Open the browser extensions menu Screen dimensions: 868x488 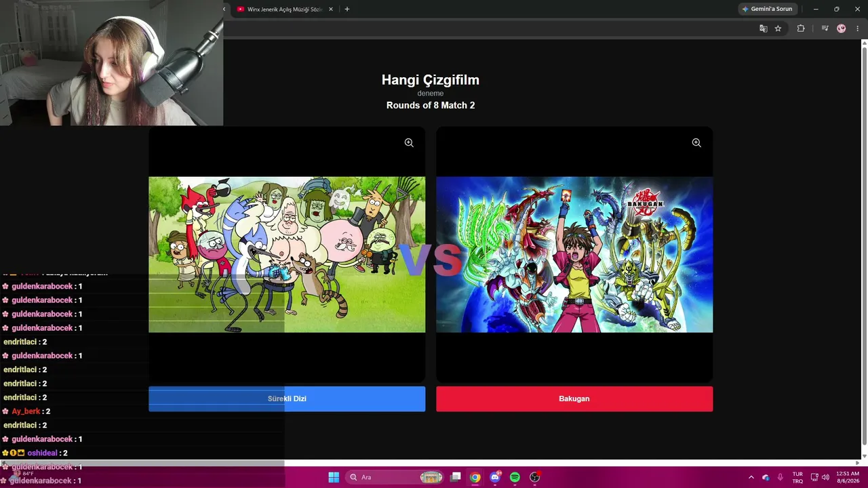point(801,28)
